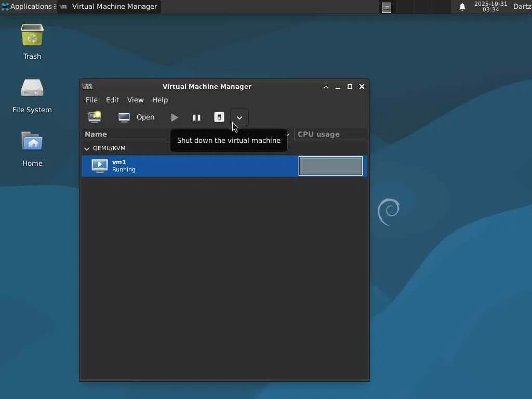
Task: Click the Virtual Machine Manager window icon
Action: 87,87
